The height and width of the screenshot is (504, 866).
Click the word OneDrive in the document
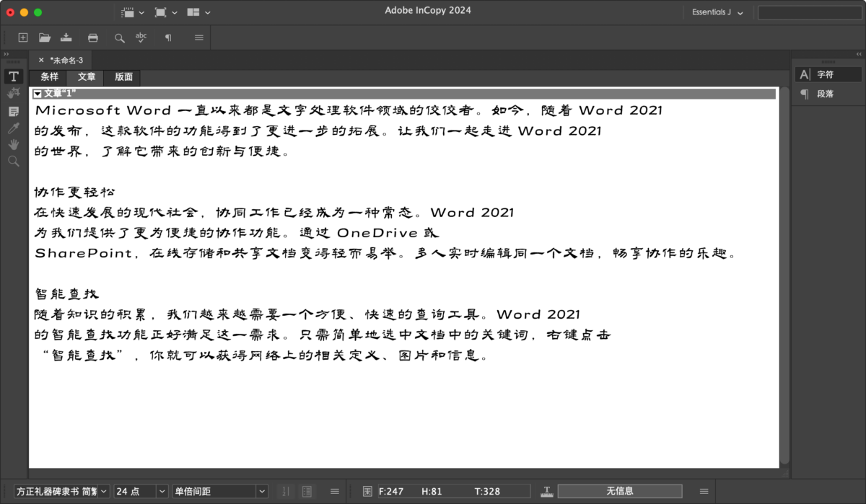pyautogui.click(x=377, y=234)
